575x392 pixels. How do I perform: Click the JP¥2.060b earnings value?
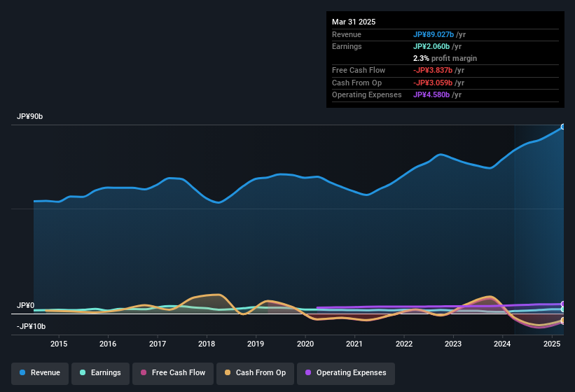[431, 46]
